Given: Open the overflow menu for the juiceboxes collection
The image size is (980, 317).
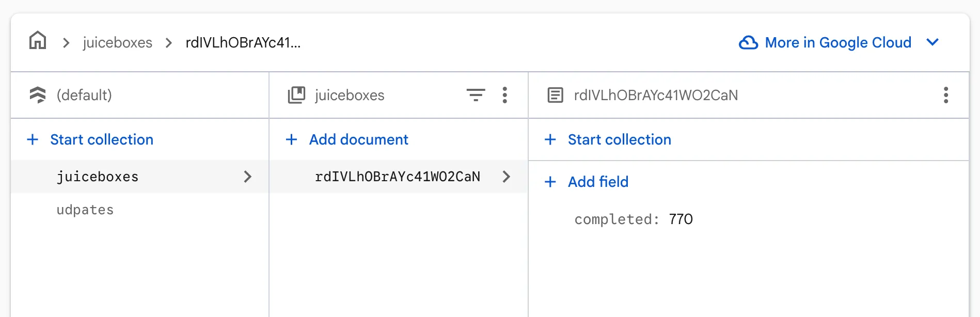Looking at the screenshot, I should [504, 95].
